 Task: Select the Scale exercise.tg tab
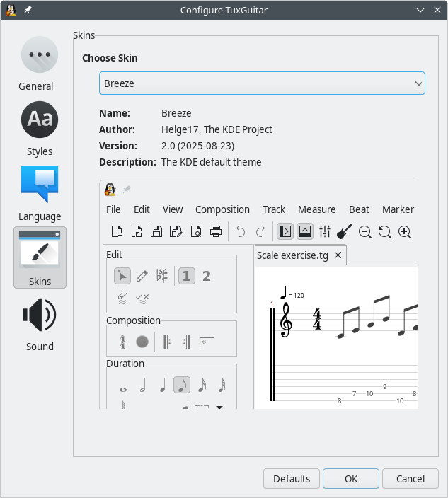pyautogui.click(x=292, y=255)
